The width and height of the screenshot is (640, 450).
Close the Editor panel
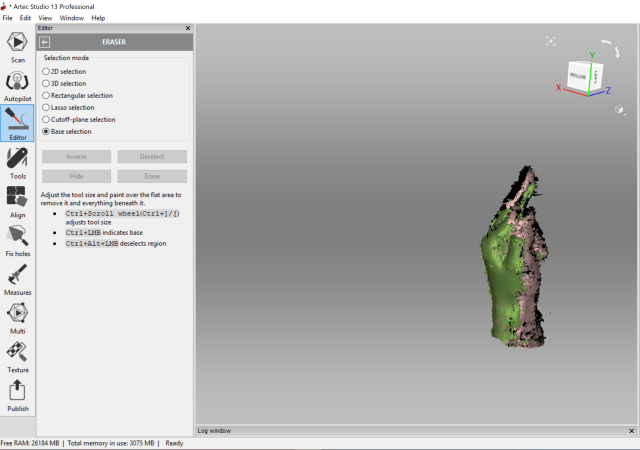click(188, 28)
